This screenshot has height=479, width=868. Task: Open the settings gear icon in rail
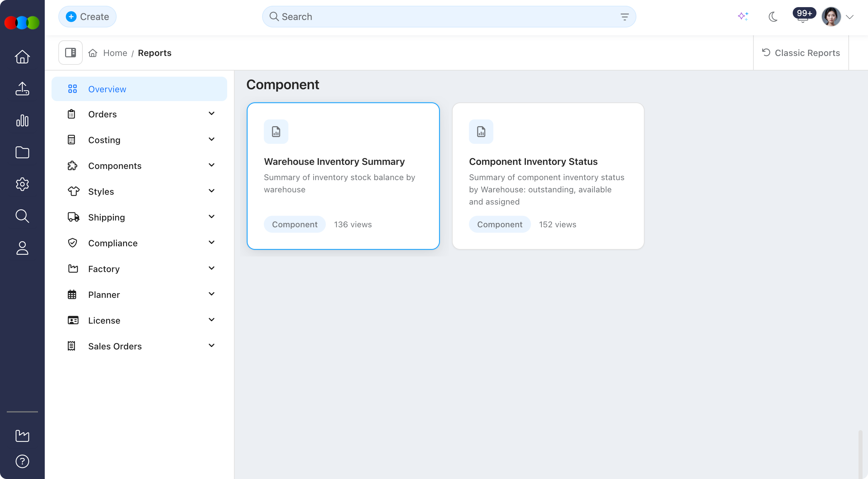[22, 184]
